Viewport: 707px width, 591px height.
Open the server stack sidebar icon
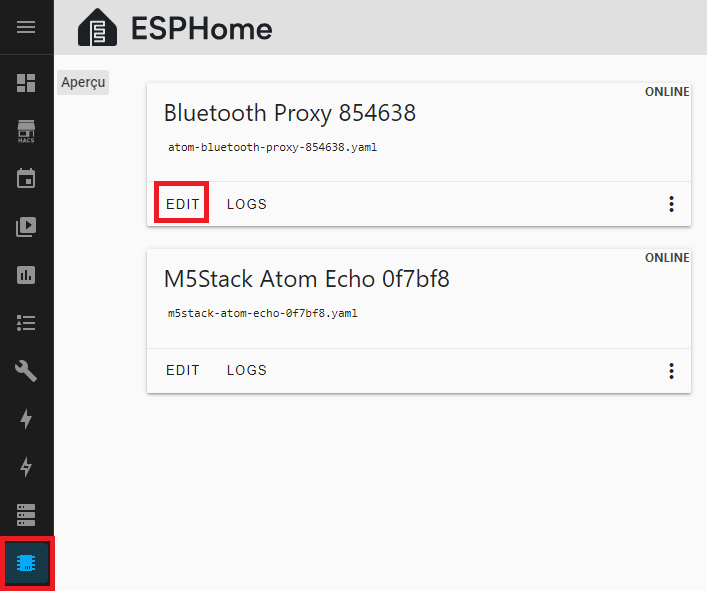26,515
